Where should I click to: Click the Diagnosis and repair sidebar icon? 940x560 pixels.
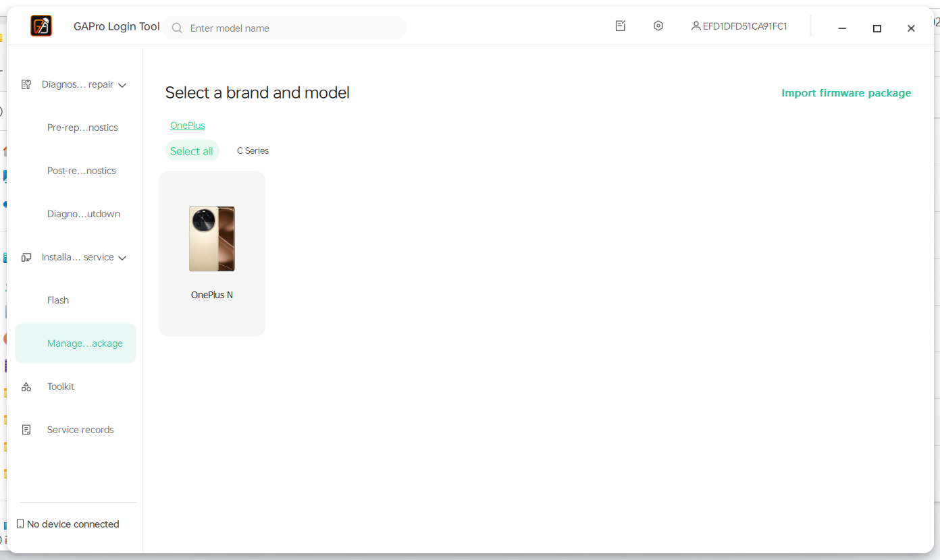coord(26,84)
